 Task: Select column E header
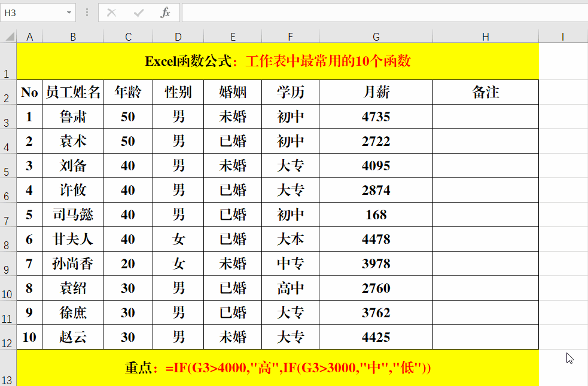pyautogui.click(x=233, y=36)
